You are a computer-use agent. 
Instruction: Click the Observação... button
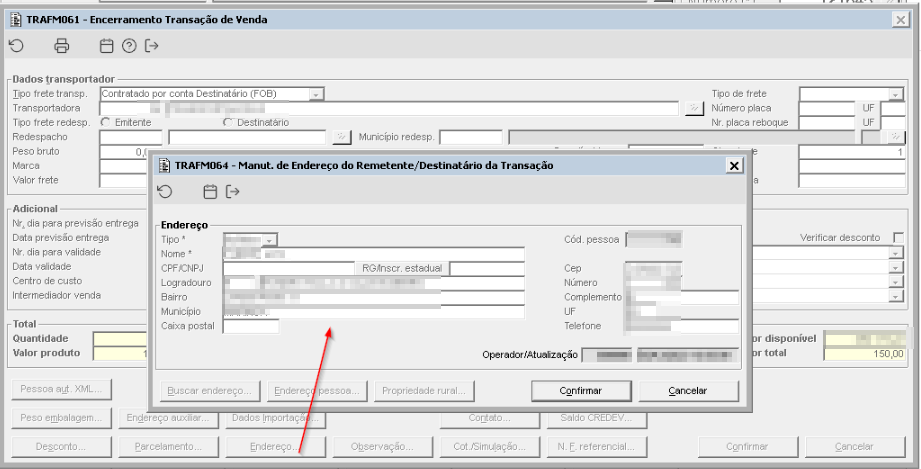(382, 447)
